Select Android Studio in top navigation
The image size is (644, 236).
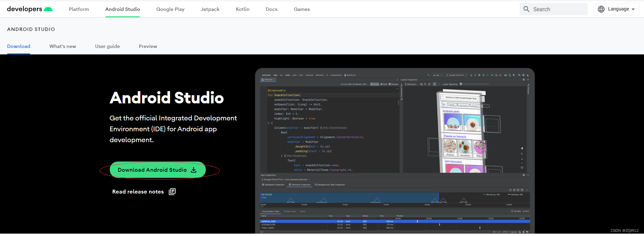point(123,9)
